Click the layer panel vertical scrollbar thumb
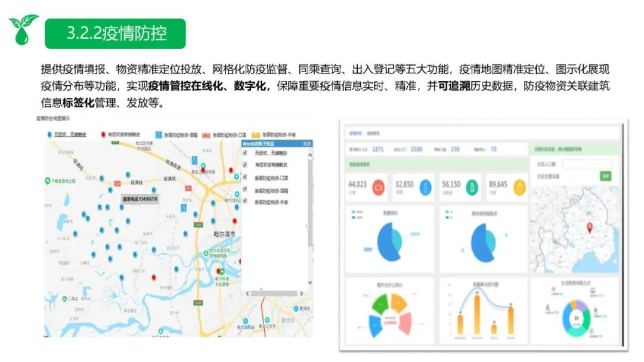Screen dimensions: 644x362 (x=310, y=203)
